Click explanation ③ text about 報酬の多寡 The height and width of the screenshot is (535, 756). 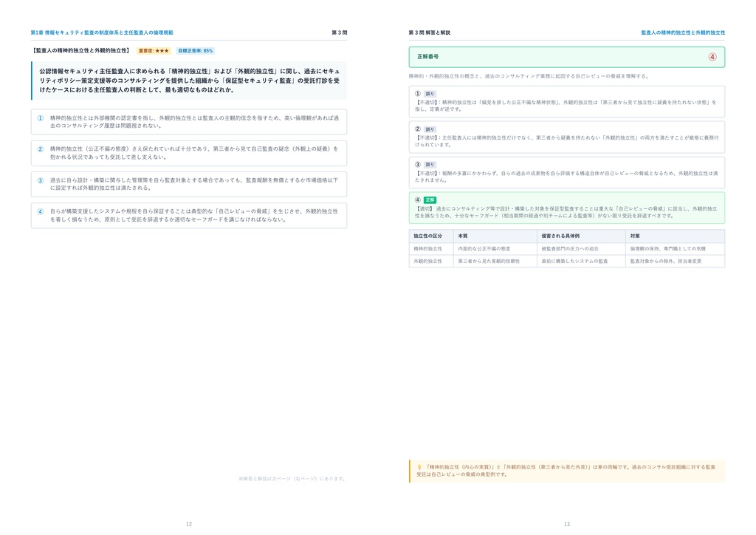566,177
